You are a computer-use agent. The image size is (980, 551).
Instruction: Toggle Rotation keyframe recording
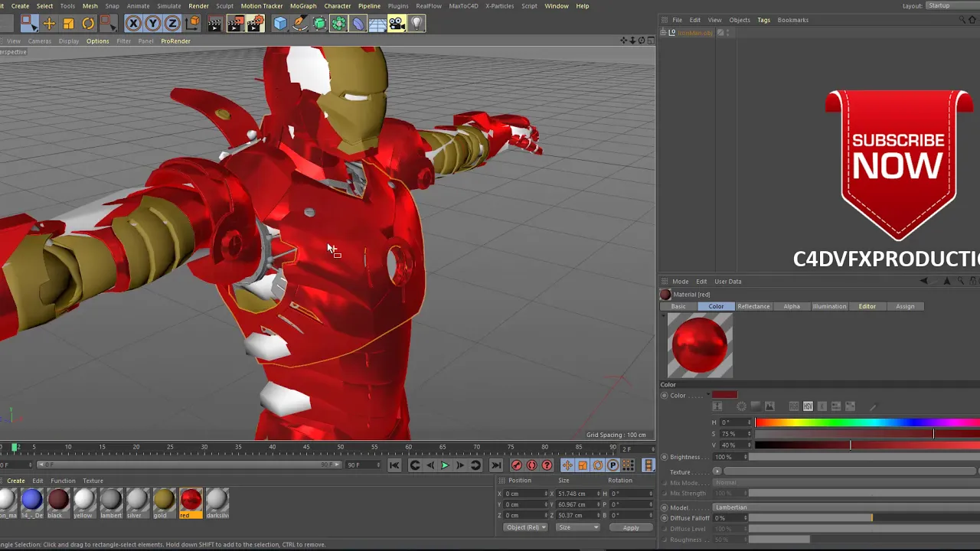pyautogui.click(x=598, y=465)
